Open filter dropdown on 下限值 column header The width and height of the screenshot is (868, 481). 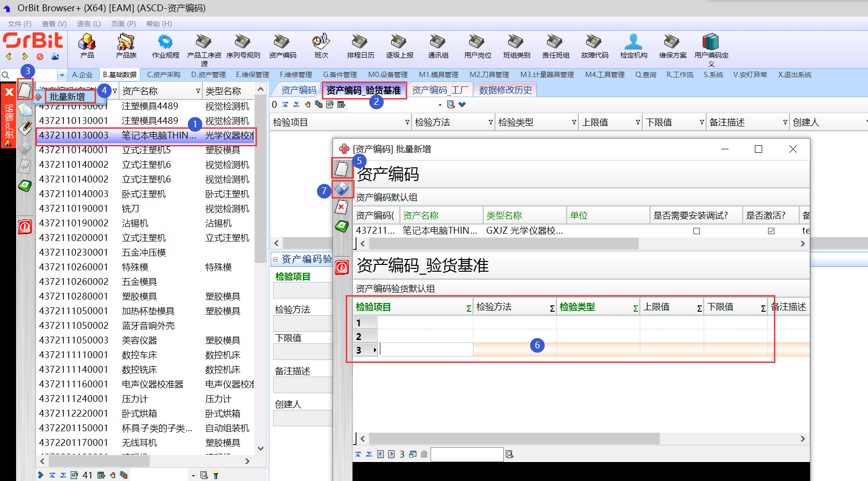702,122
